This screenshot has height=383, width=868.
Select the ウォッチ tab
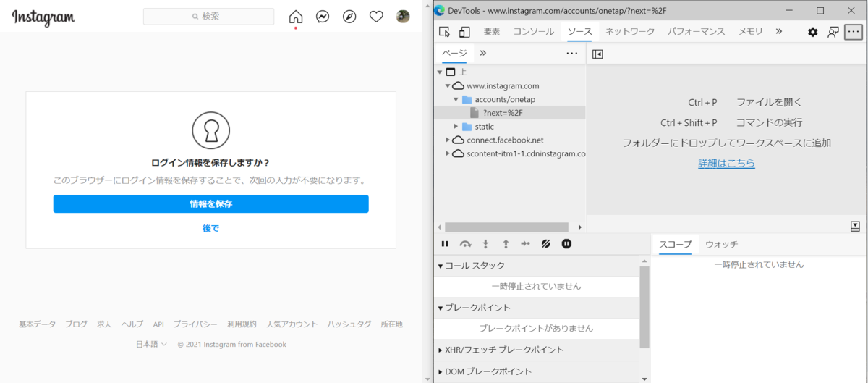pos(721,244)
